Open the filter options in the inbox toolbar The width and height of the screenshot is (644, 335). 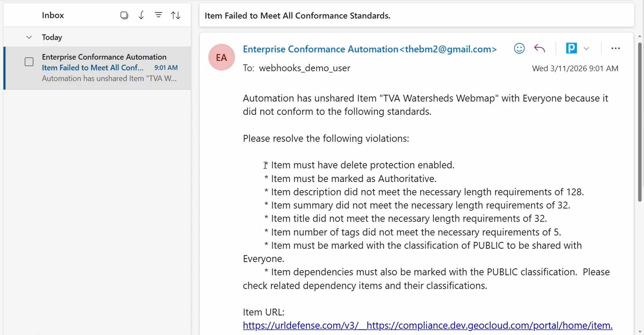tap(159, 15)
